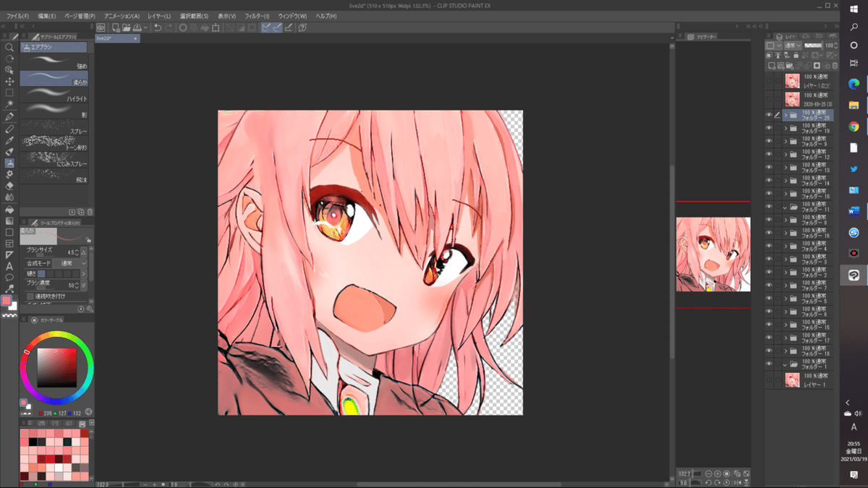This screenshot has width=868, height=488.
Task: Click the Undo arrow in command bar
Action: pos(158,27)
